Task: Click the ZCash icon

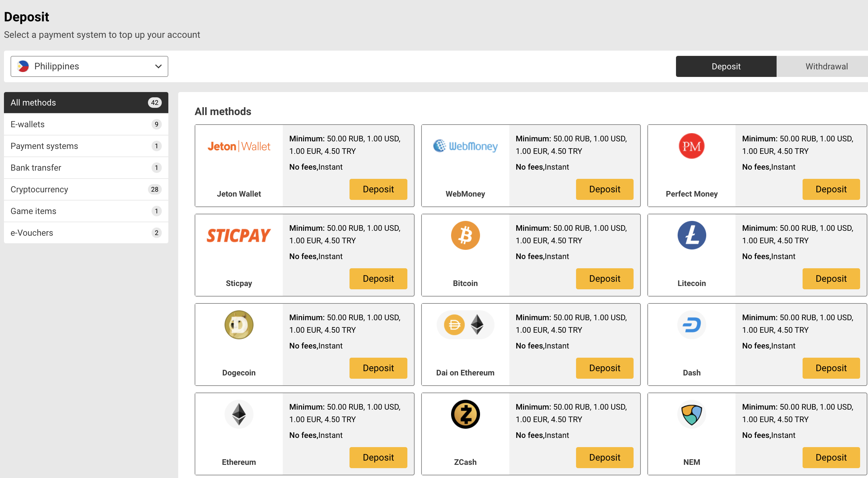Action: [465, 414]
